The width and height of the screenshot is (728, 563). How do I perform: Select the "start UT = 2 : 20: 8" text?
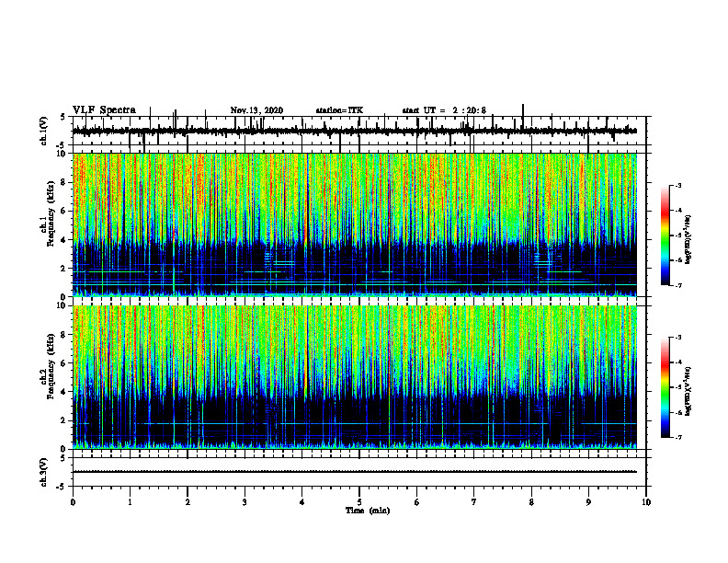(x=444, y=110)
